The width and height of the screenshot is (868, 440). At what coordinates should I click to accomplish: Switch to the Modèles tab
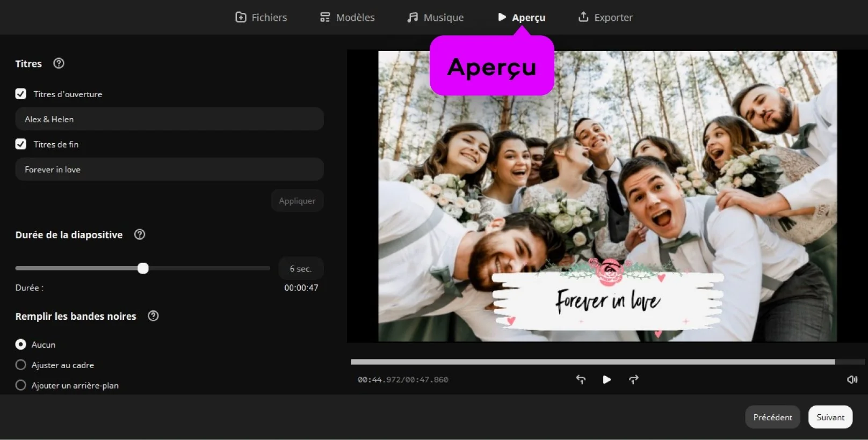(348, 17)
